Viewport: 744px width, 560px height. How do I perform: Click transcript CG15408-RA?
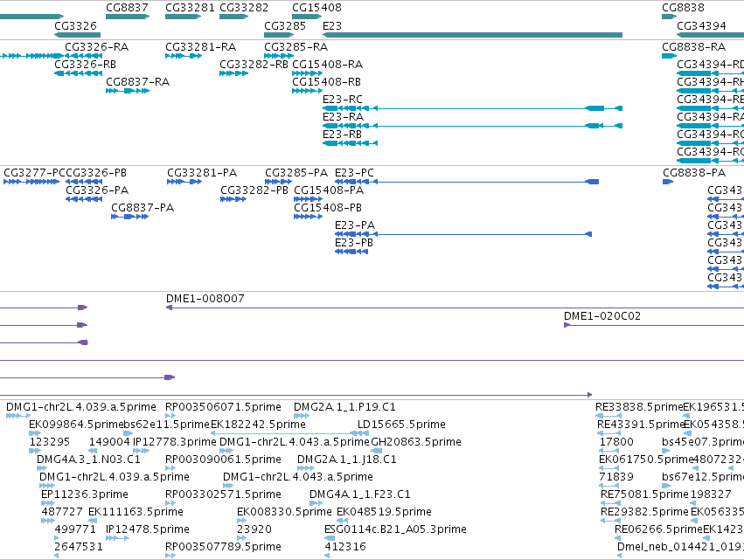pos(307,73)
